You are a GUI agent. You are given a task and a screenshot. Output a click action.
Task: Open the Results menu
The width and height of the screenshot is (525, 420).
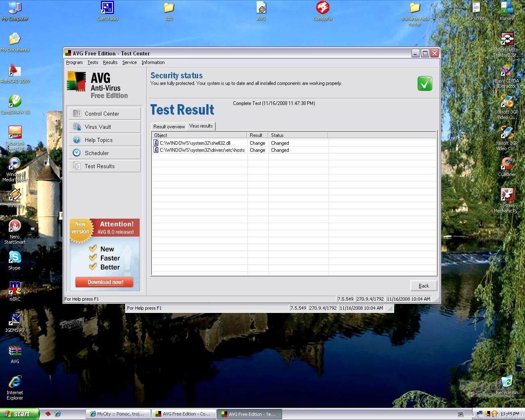[x=110, y=62]
